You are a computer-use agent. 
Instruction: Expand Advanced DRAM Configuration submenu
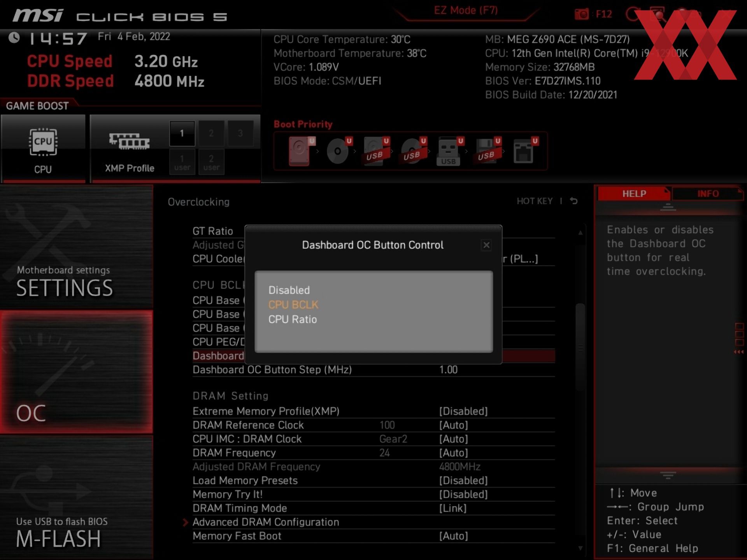coord(266,522)
